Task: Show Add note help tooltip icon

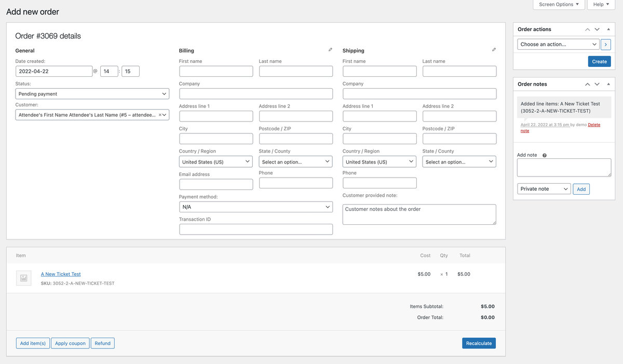Action: tap(544, 155)
